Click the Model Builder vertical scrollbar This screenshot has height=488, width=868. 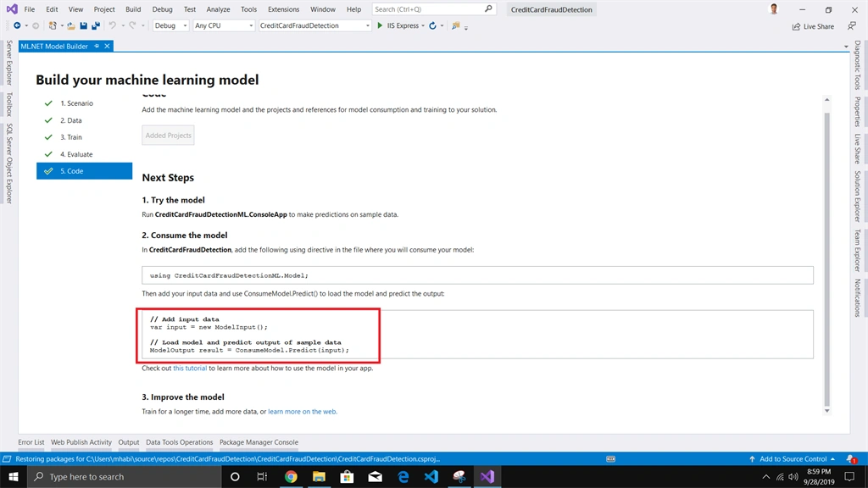click(827, 258)
